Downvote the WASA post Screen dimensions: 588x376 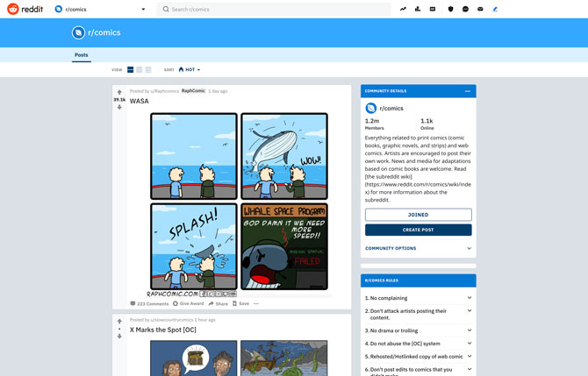click(x=119, y=107)
